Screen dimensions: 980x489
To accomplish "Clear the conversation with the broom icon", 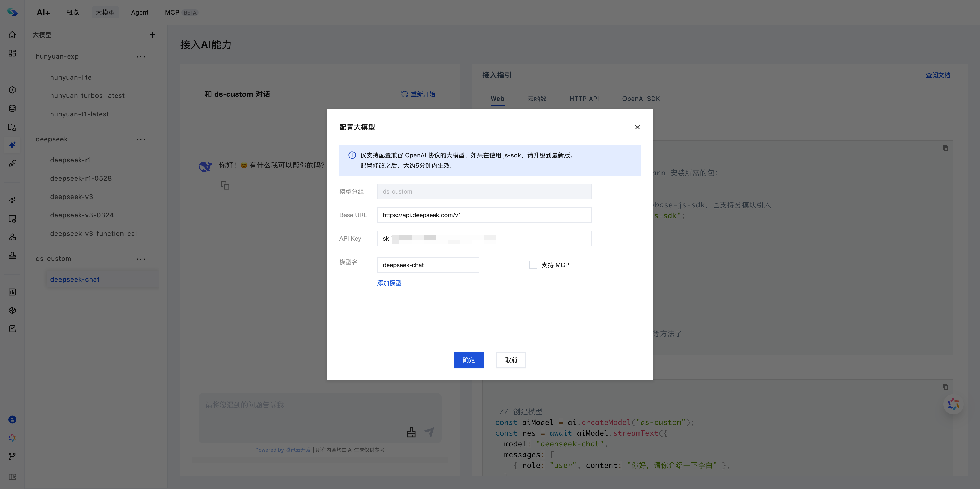I will pos(411,432).
